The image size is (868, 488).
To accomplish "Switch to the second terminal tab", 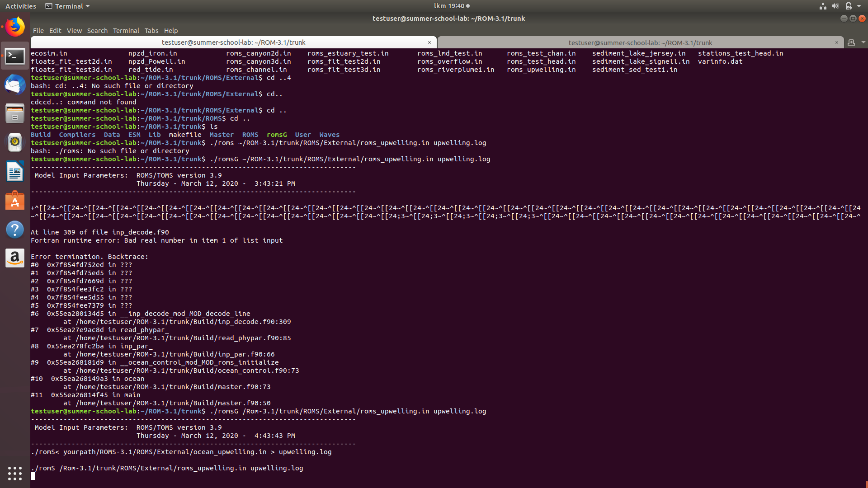I will 640,42.
